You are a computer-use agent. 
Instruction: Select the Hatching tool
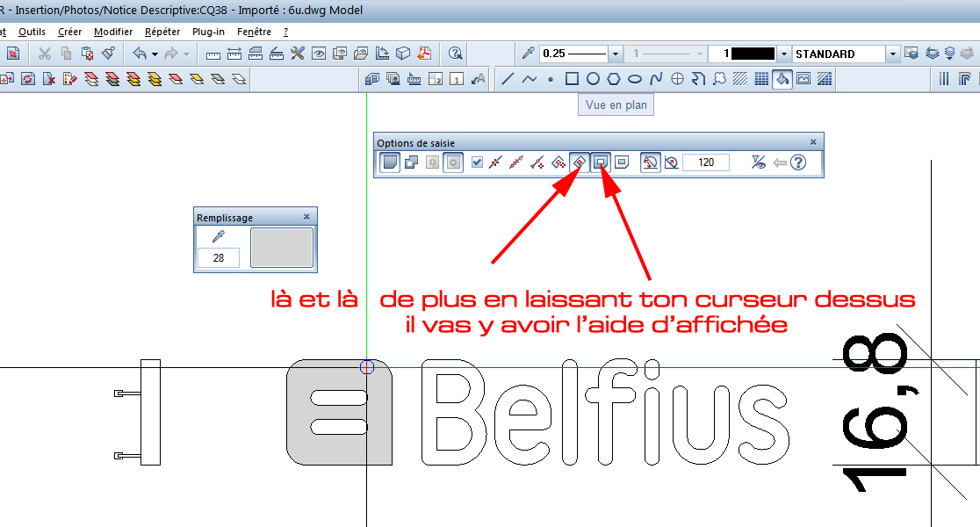[x=740, y=79]
